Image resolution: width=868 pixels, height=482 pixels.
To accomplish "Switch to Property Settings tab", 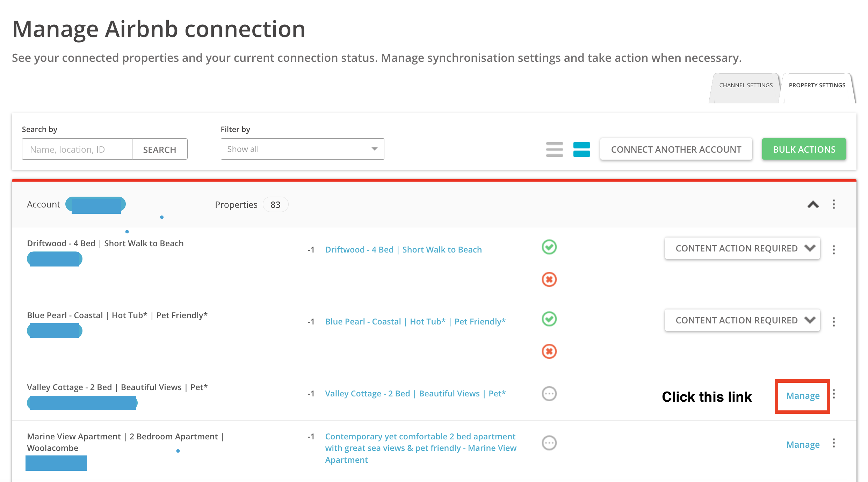I will pyautogui.click(x=817, y=86).
